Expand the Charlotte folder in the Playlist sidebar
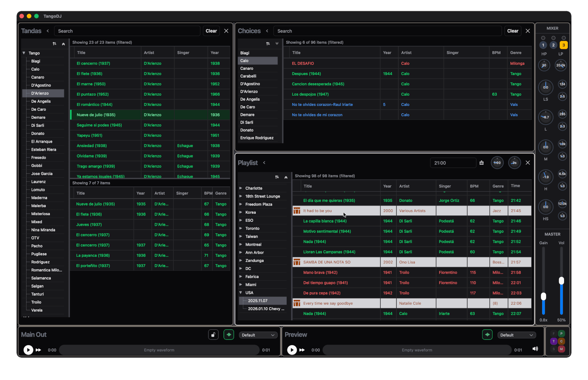Image resolution: width=588 pixels, height=380 pixels. 241,188
